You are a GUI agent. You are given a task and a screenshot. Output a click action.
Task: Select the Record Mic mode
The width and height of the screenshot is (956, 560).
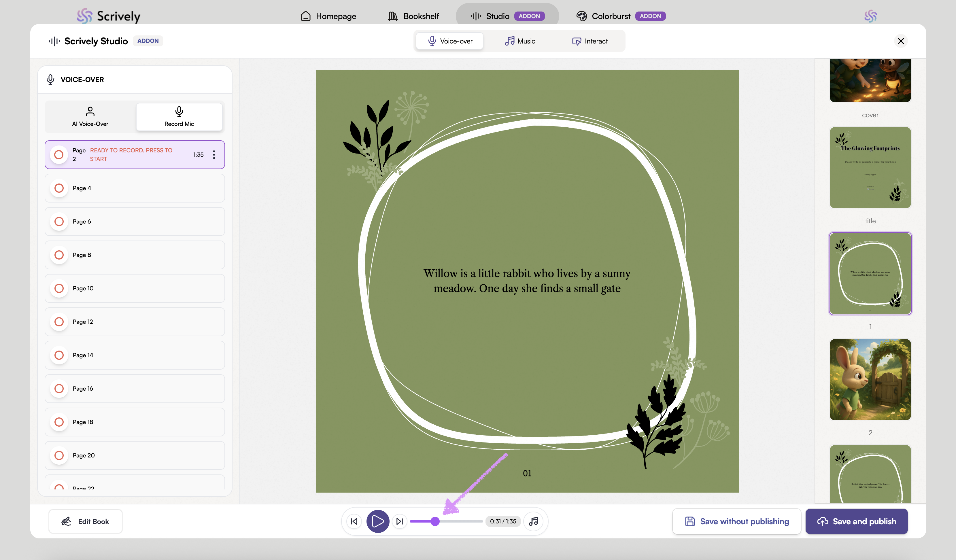(x=179, y=116)
